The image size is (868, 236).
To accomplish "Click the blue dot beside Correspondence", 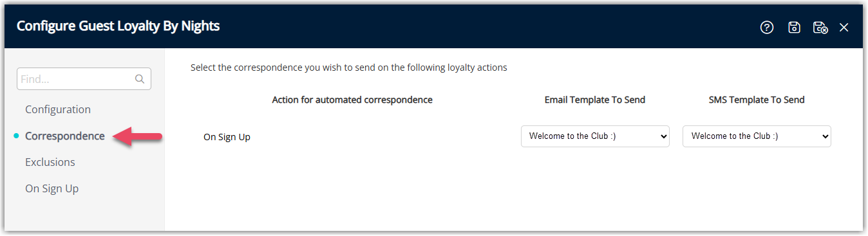I will click(16, 136).
